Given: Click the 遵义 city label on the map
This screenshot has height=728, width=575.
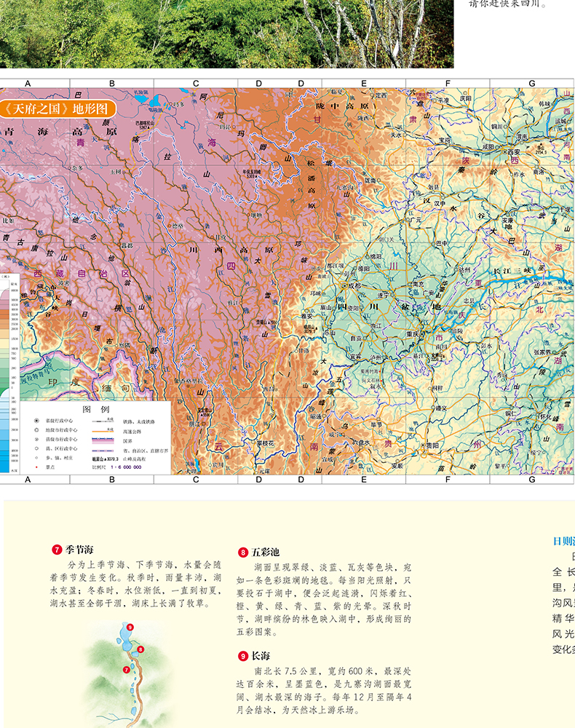Looking at the screenshot, I should (x=441, y=408).
